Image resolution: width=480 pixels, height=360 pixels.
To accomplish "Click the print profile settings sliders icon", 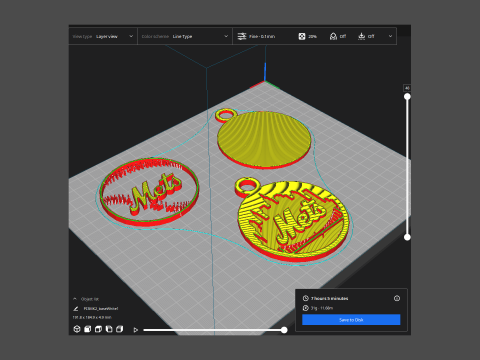I will [242, 36].
